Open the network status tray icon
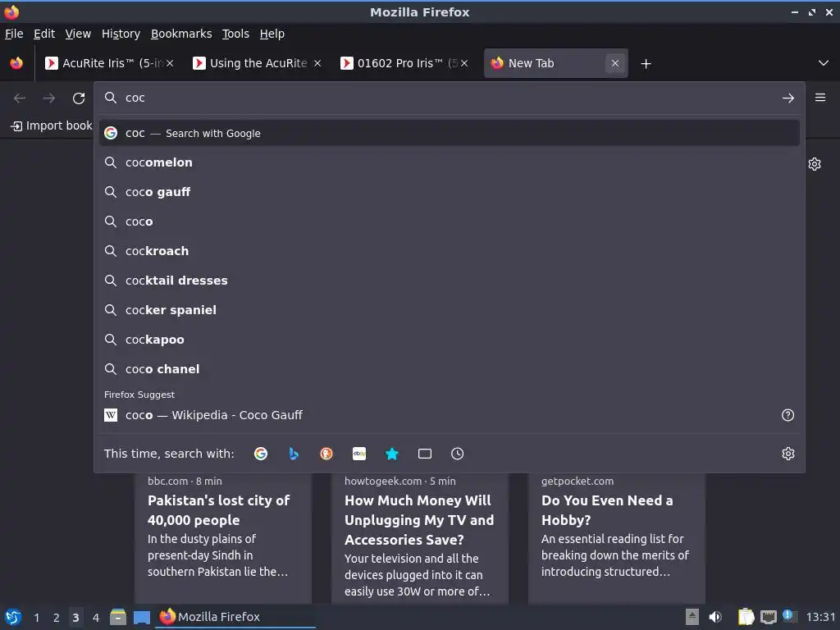The height and width of the screenshot is (630, 840). point(768,617)
